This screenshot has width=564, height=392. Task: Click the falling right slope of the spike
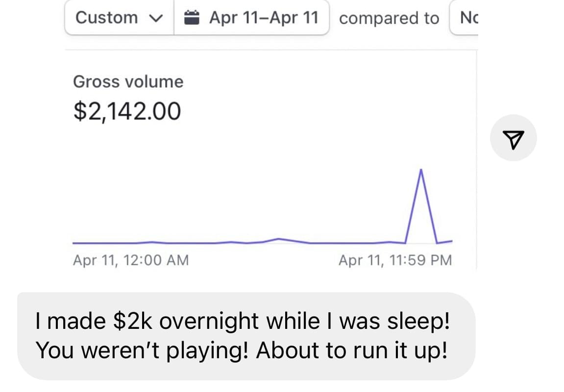tap(429, 207)
